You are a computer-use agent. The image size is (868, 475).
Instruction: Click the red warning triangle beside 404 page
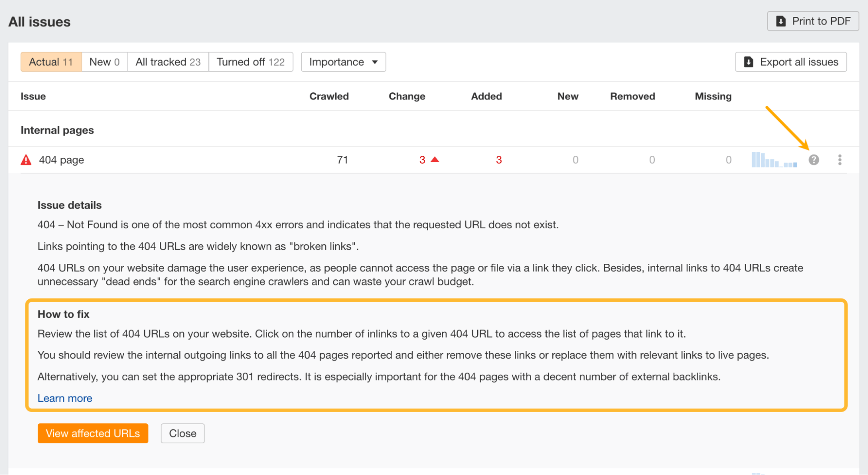[26, 160]
